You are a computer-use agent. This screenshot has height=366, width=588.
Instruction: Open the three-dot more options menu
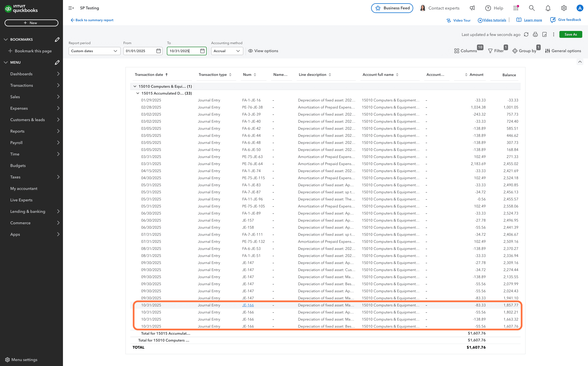pos(554,34)
